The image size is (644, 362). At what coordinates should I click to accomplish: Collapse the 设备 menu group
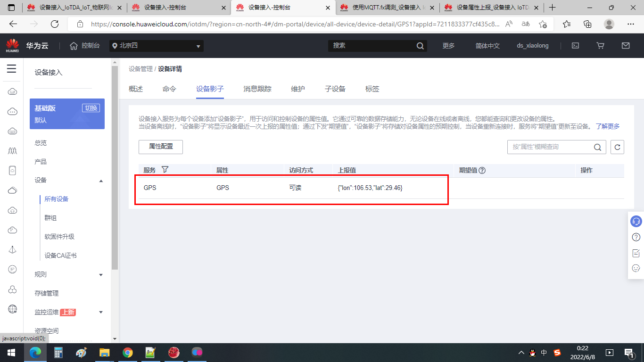[101, 181]
